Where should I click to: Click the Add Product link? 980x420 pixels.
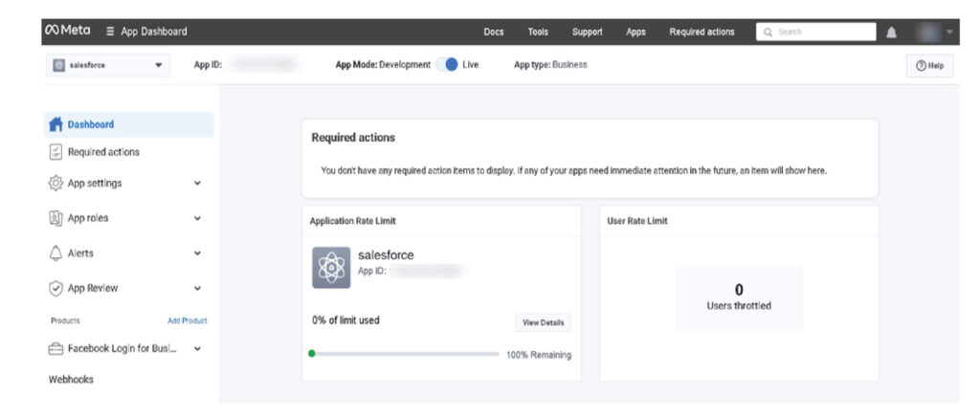187,321
